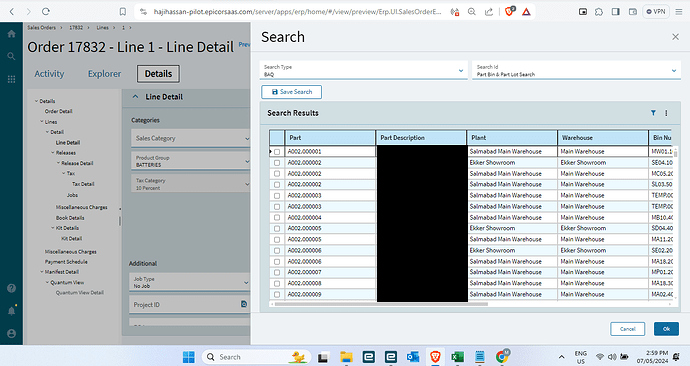Show hidden system tray icons chevron
Image resolution: width=690 pixels, height=366 pixels.
coord(562,357)
